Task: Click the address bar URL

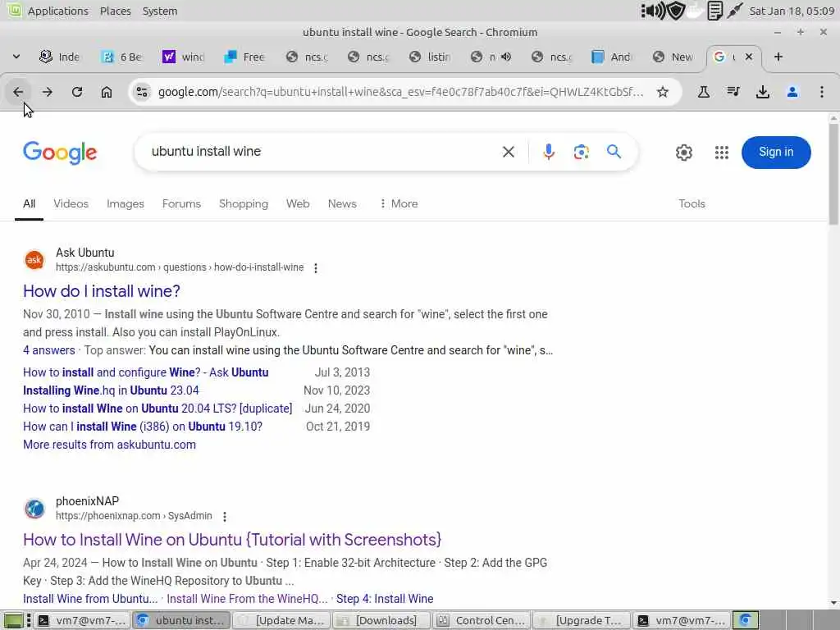Action: click(400, 92)
